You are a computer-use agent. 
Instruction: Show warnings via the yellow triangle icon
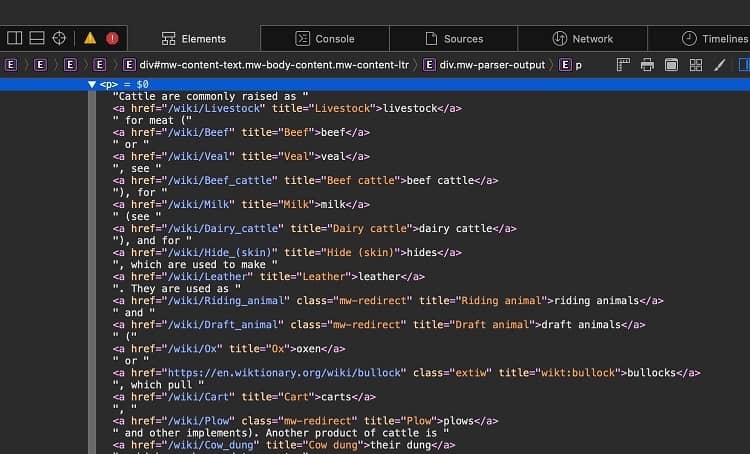click(90, 38)
